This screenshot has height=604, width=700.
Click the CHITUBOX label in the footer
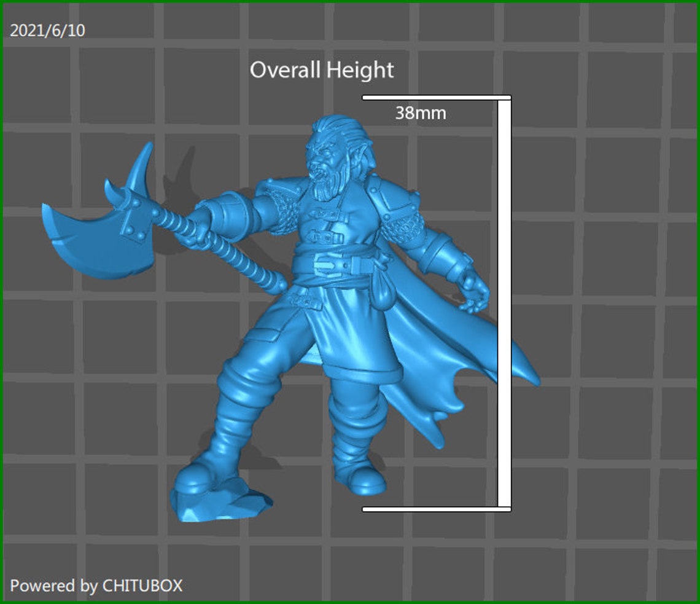[x=147, y=586]
